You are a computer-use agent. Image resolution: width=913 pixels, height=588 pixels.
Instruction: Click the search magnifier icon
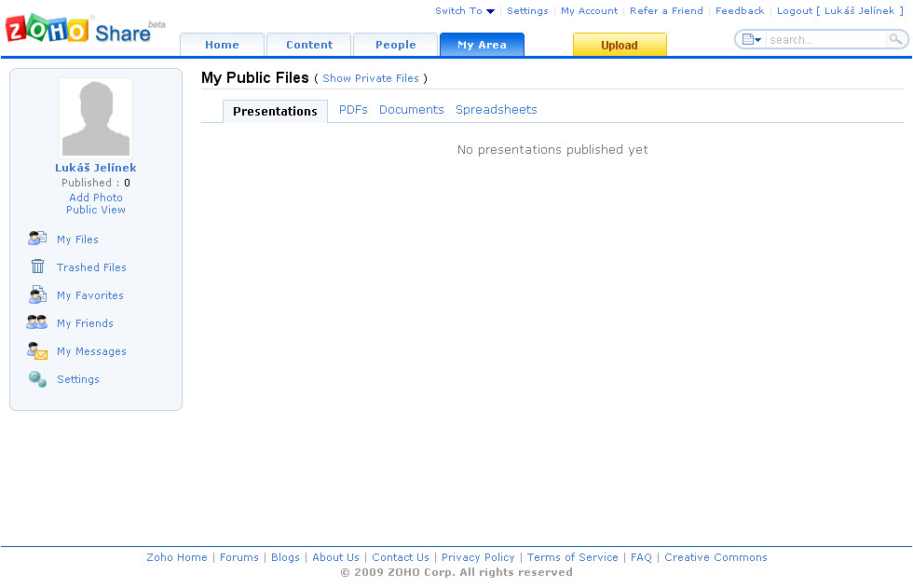(x=895, y=40)
